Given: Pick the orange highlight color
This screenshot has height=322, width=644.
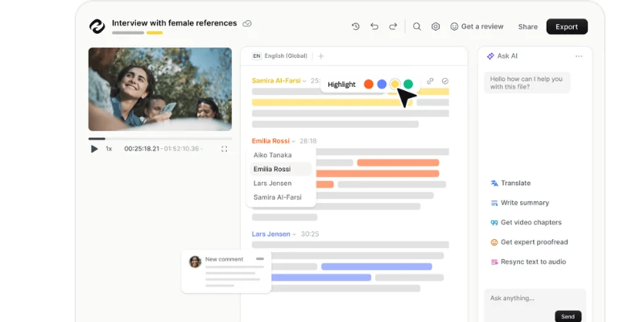Looking at the screenshot, I should (x=369, y=85).
